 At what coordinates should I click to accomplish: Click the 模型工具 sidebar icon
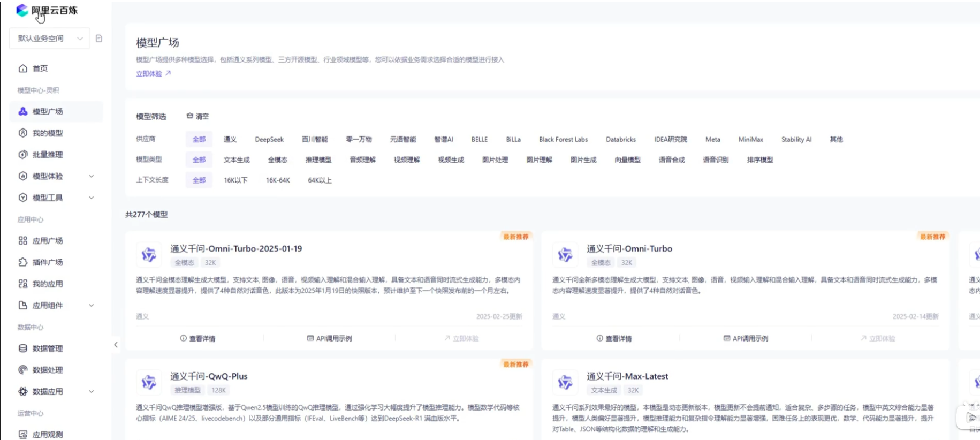point(23,198)
